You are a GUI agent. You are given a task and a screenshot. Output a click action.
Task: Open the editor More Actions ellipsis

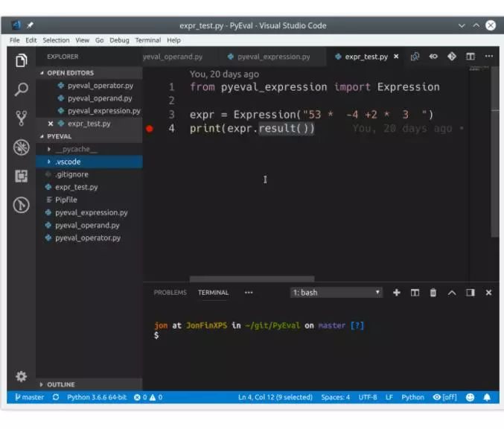click(x=489, y=57)
